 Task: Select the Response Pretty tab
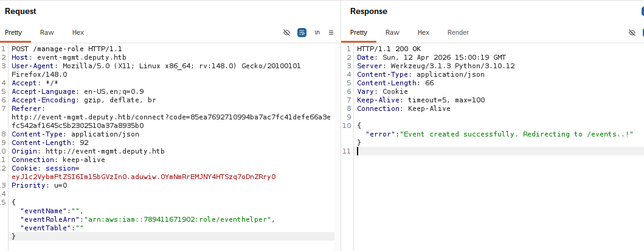[359, 32]
